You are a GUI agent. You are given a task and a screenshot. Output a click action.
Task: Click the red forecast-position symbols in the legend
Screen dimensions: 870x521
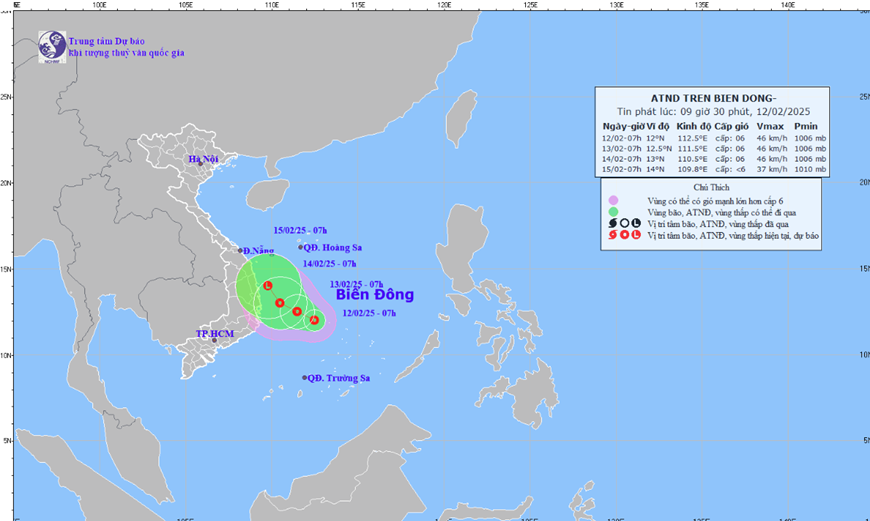pos(624,235)
